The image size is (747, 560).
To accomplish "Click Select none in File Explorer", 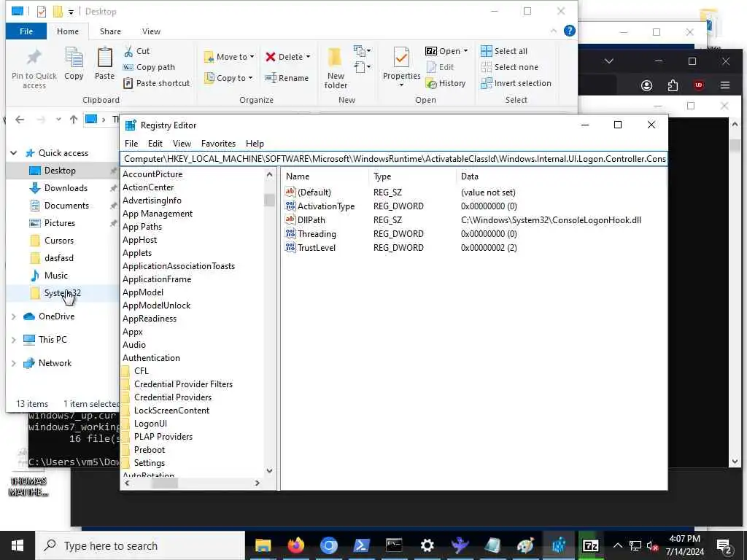I will coord(509,67).
